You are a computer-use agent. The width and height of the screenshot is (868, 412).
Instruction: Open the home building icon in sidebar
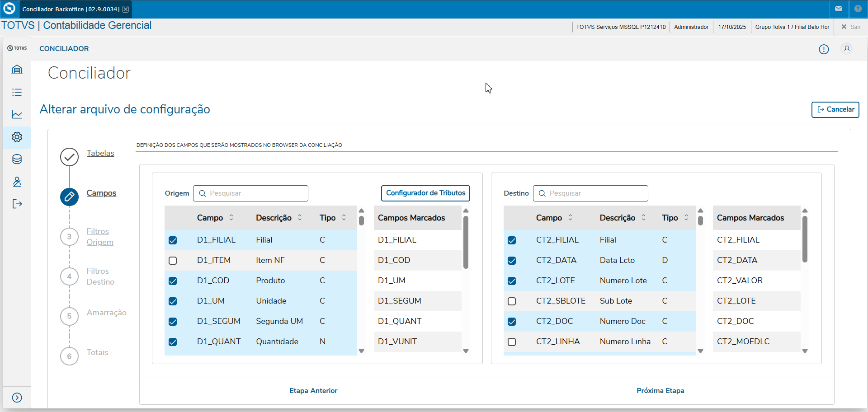17,69
